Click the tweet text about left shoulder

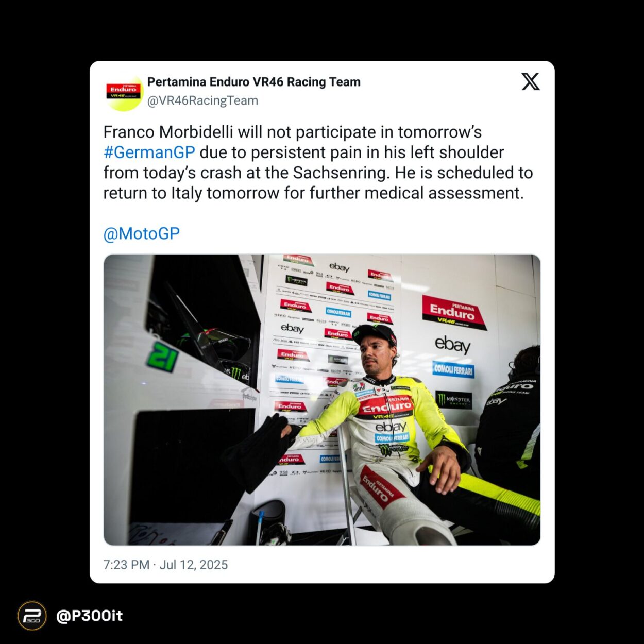[318, 163]
